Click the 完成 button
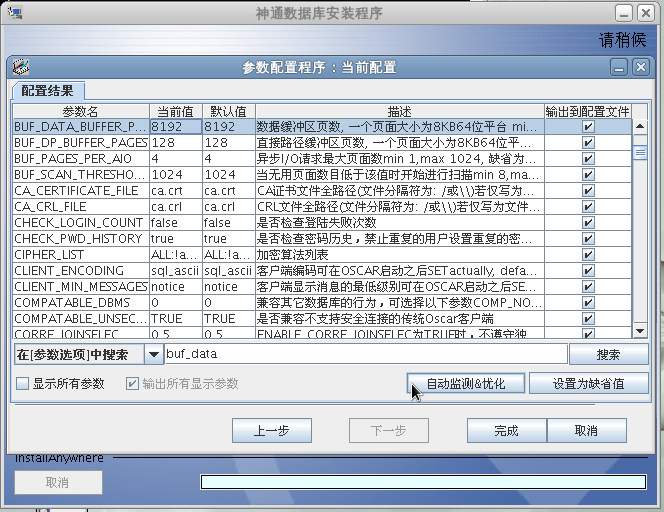 [506, 431]
